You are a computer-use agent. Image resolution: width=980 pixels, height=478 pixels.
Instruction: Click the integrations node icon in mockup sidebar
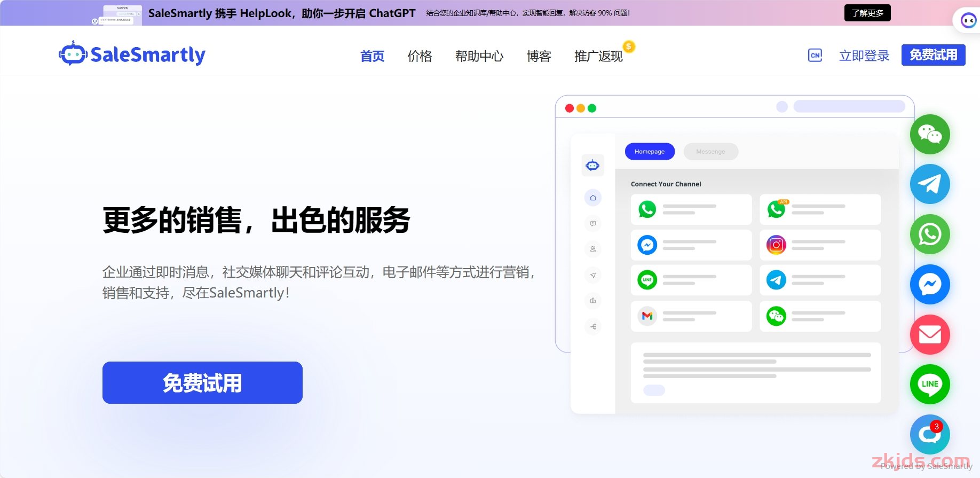coord(592,326)
